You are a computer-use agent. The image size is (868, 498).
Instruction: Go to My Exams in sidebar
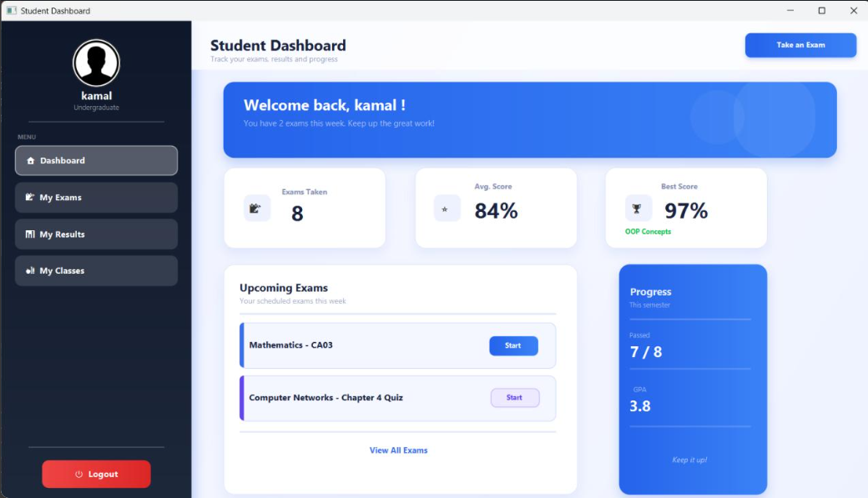[x=96, y=198]
